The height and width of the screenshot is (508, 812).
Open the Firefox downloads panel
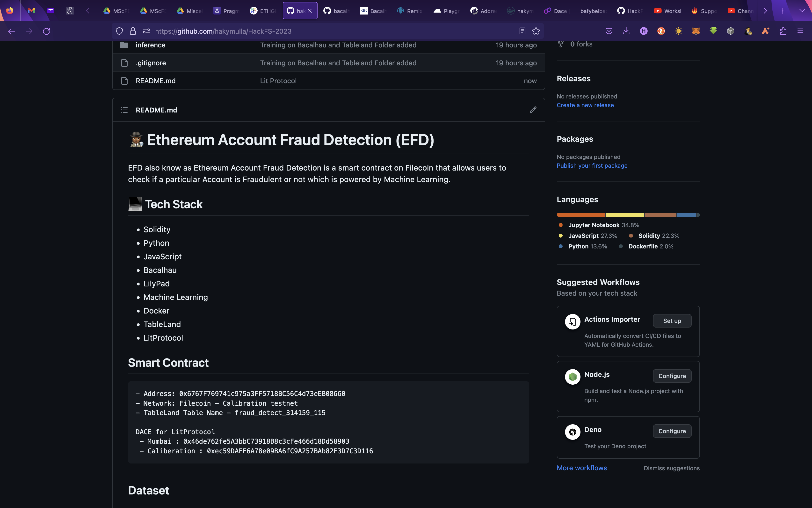click(626, 31)
